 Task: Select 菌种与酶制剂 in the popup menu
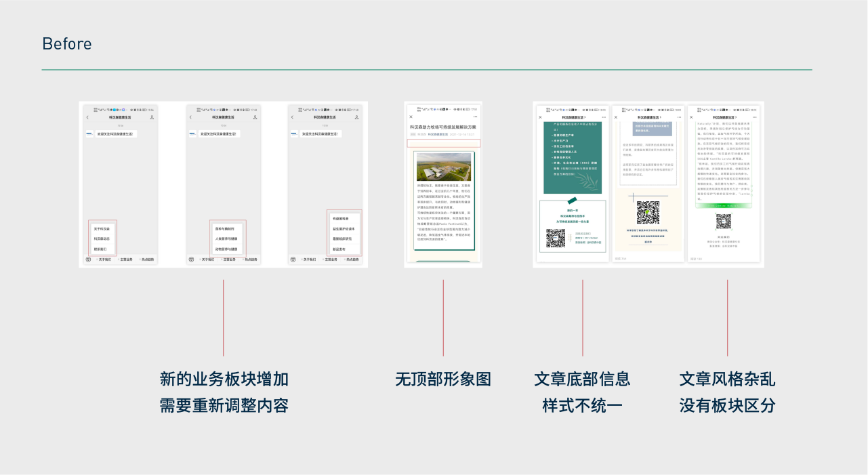click(x=226, y=229)
